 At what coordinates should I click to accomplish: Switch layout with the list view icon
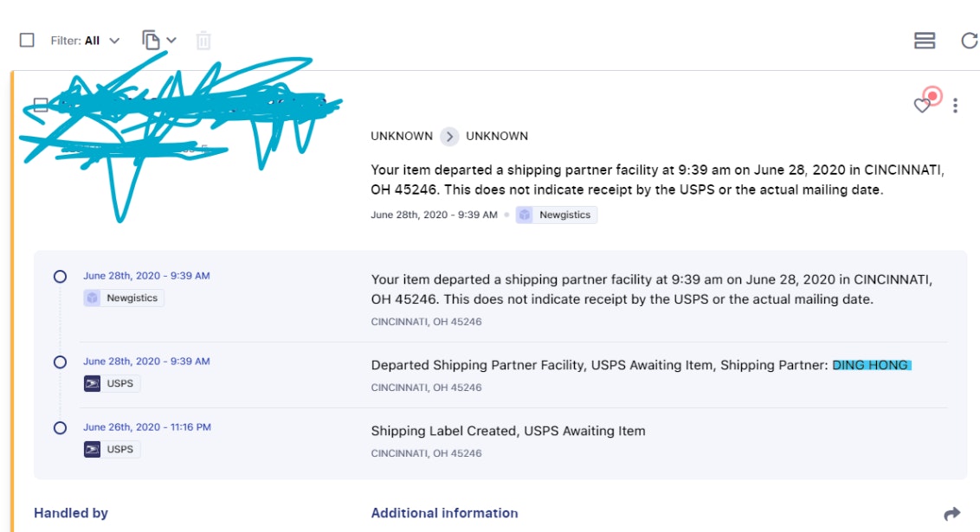tap(925, 41)
